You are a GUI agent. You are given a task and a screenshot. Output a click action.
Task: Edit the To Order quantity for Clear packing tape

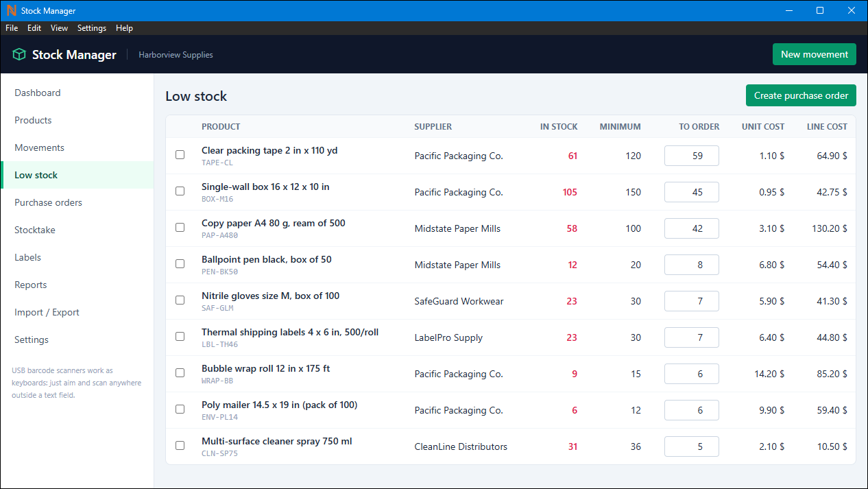[692, 156]
